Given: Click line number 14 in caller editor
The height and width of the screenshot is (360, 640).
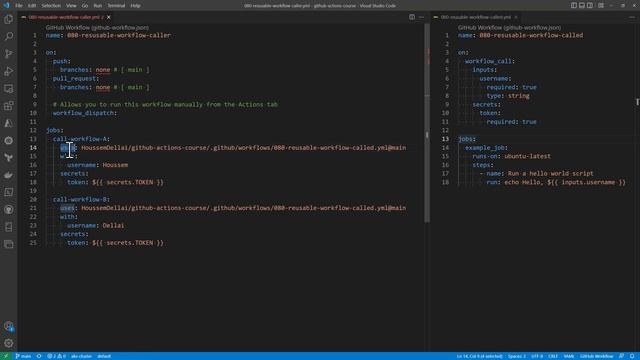Looking at the screenshot, I should coord(33,147).
